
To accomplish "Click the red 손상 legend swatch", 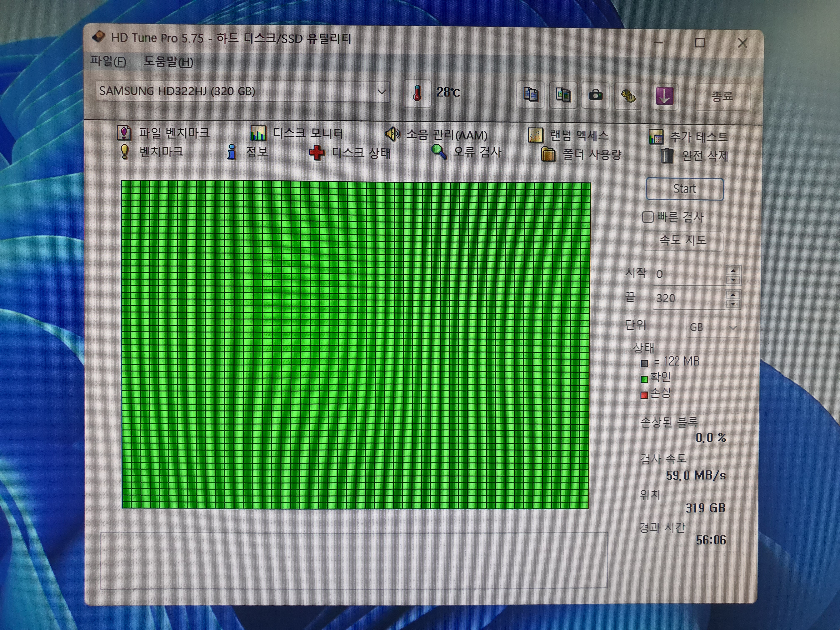I will click(644, 395).
